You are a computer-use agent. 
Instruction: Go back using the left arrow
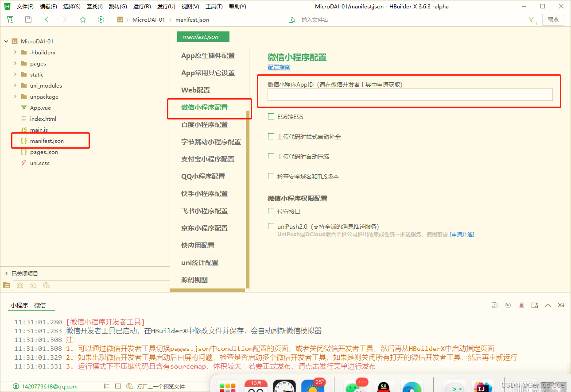[47, 19]
